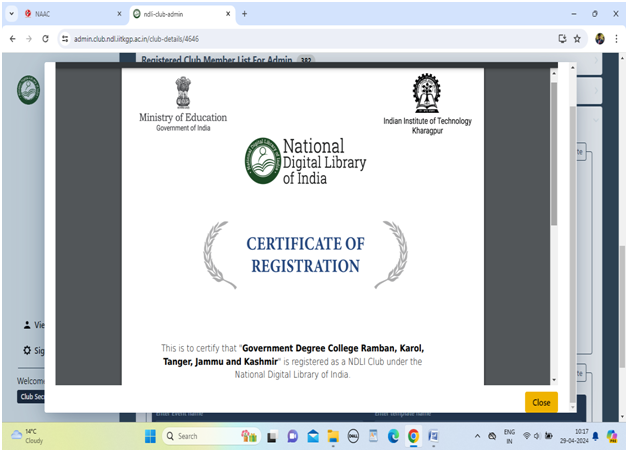Open Chrome three-dot menu
This screenshot has width=628, height=452.
[x=616, y=39]
